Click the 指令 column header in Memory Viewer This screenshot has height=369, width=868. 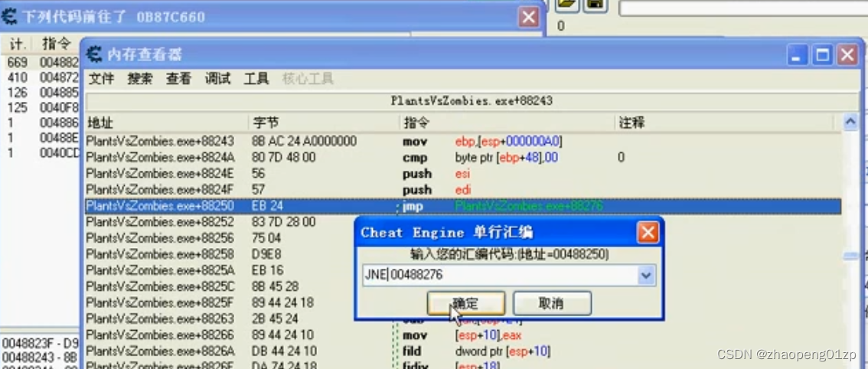tap(507, 122)
